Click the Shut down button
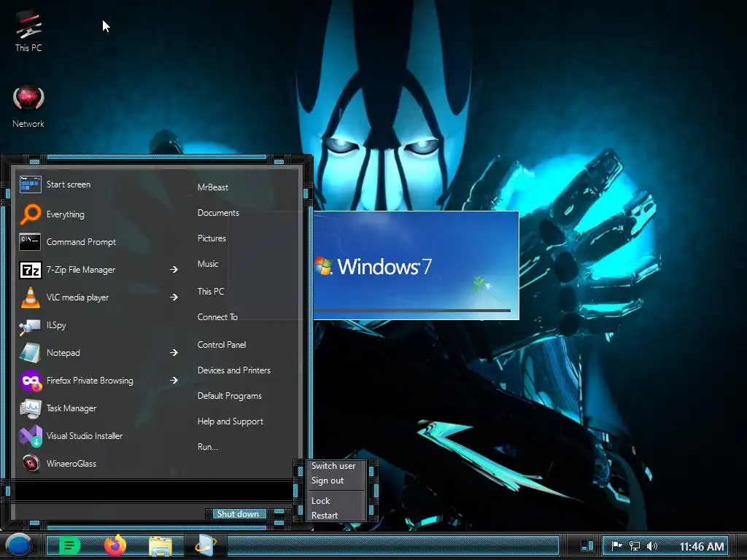Image resolution: width=747 pixels, height=560 pixels. pyautogui.click(x=239, y=514)
